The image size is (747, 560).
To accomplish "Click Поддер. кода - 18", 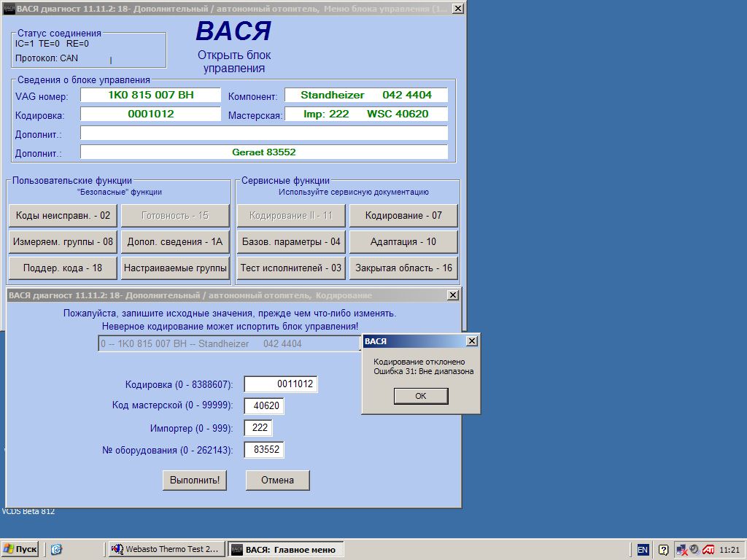I will 63,268.
